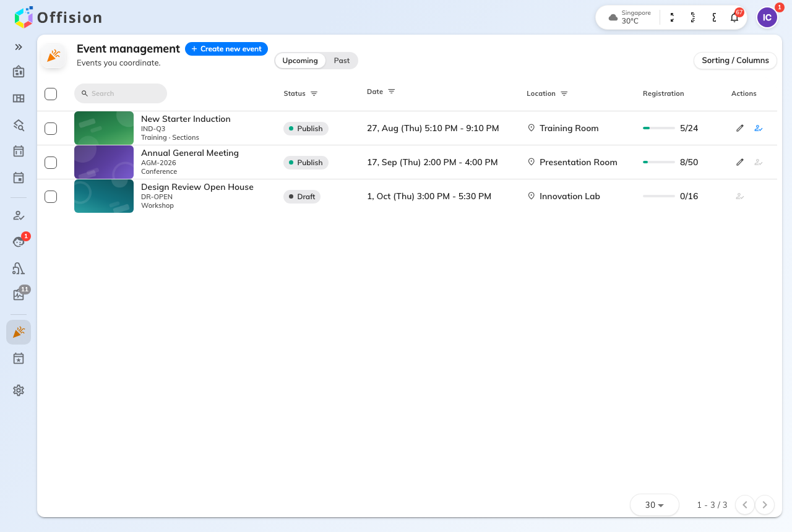Go to the next page arrow
Viewport: 792px width, 532px height.
[765, 505]
